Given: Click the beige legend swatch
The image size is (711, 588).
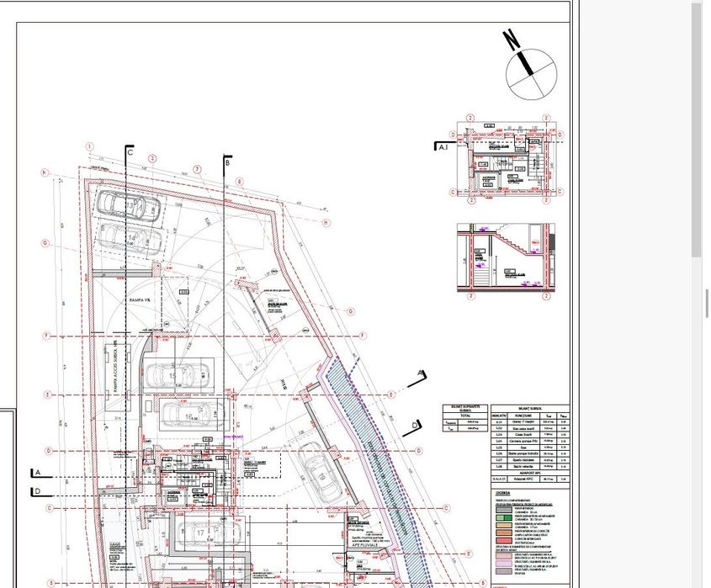Looking at the screenshot, I should [504, 526].
